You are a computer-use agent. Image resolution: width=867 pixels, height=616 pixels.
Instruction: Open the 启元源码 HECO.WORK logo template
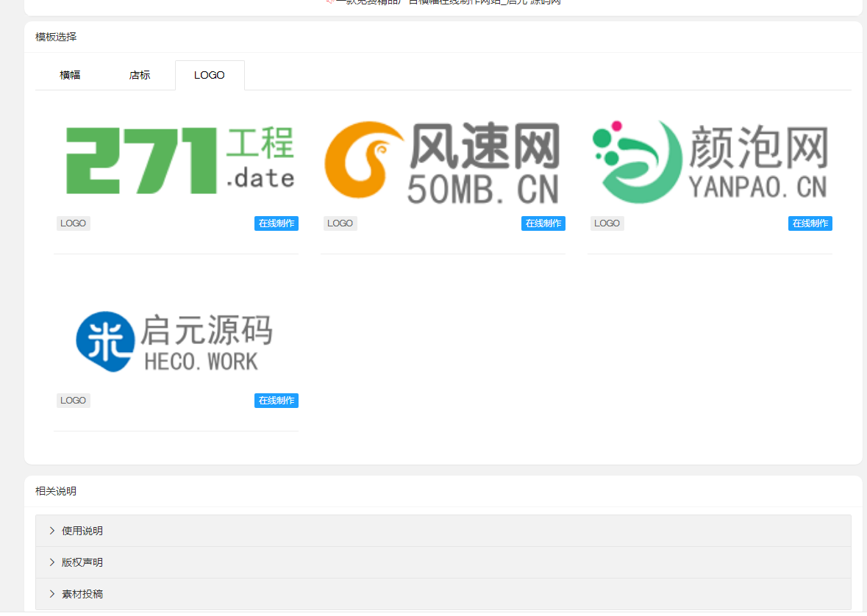click(175, 341)
